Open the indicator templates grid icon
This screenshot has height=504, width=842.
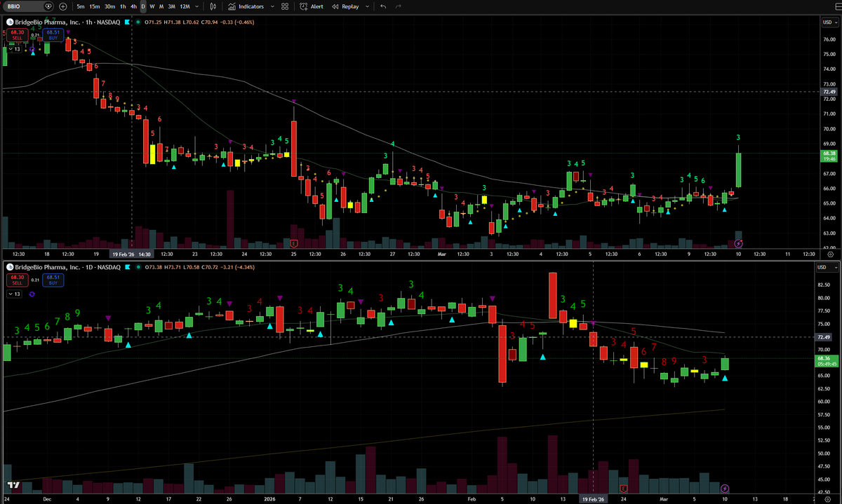click(x=284, y=6)
